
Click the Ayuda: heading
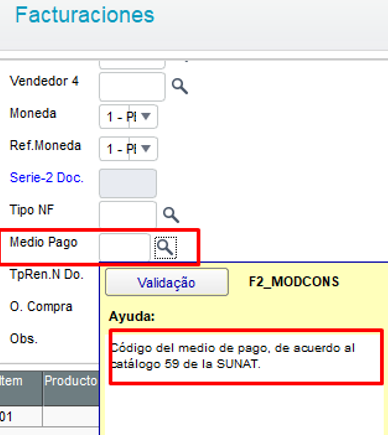[132, 316]
